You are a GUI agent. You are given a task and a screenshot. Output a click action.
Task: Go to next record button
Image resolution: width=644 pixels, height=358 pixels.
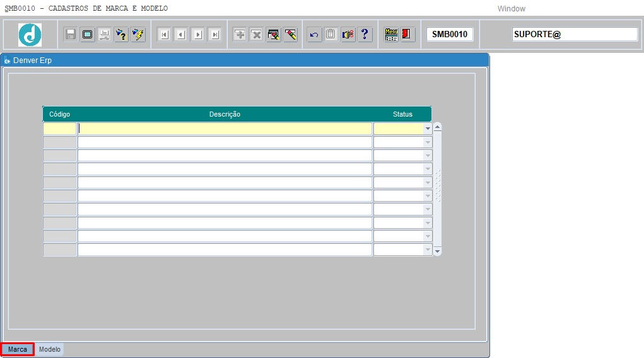coord(197,35)
